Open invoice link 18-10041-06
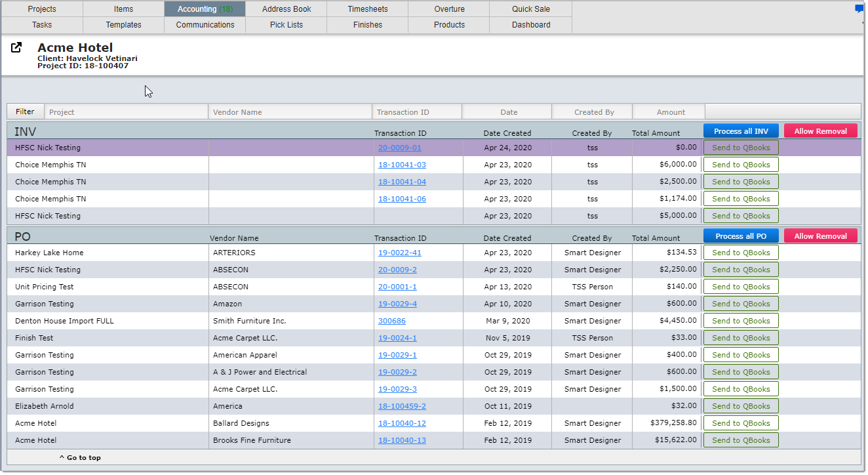868x475 pixels. pyautogui.click(x=402, y=199)
